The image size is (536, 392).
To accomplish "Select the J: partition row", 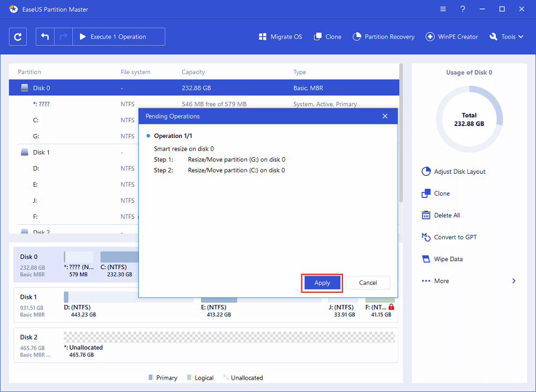I will pos(73,201).
